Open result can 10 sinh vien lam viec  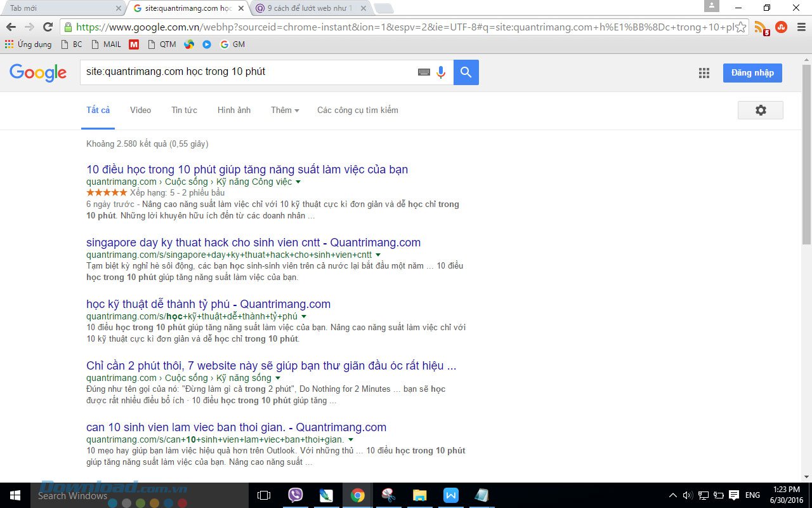(x=237, y=427)
